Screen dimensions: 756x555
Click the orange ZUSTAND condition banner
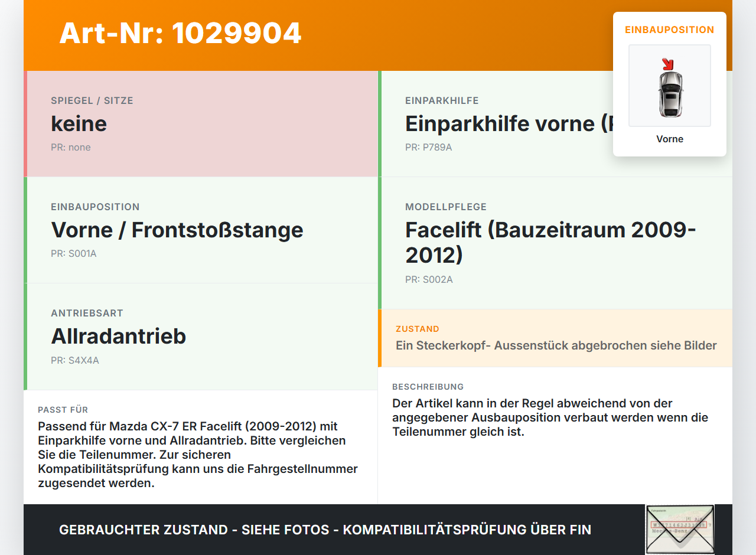pos(555,338)
